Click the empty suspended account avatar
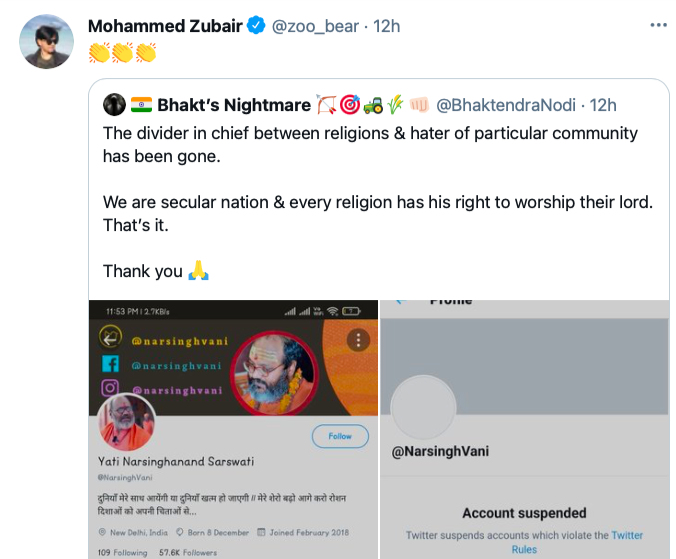The width and height of the screenshot is (676, 559). coord(424,409)
